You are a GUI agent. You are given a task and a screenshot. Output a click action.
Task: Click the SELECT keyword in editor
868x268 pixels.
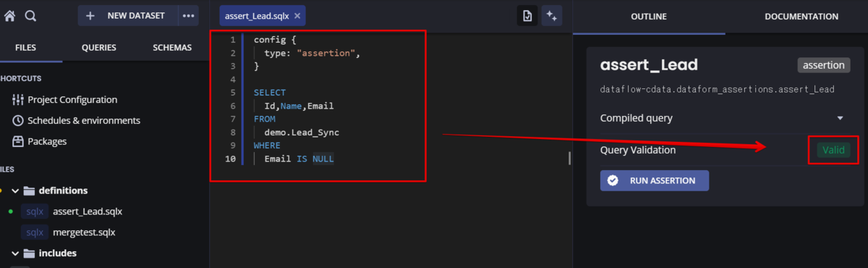tap(270, 93)
